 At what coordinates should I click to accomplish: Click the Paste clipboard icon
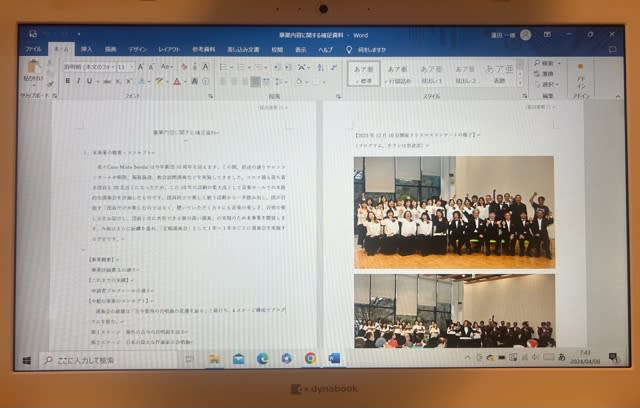tap(34, 66)
